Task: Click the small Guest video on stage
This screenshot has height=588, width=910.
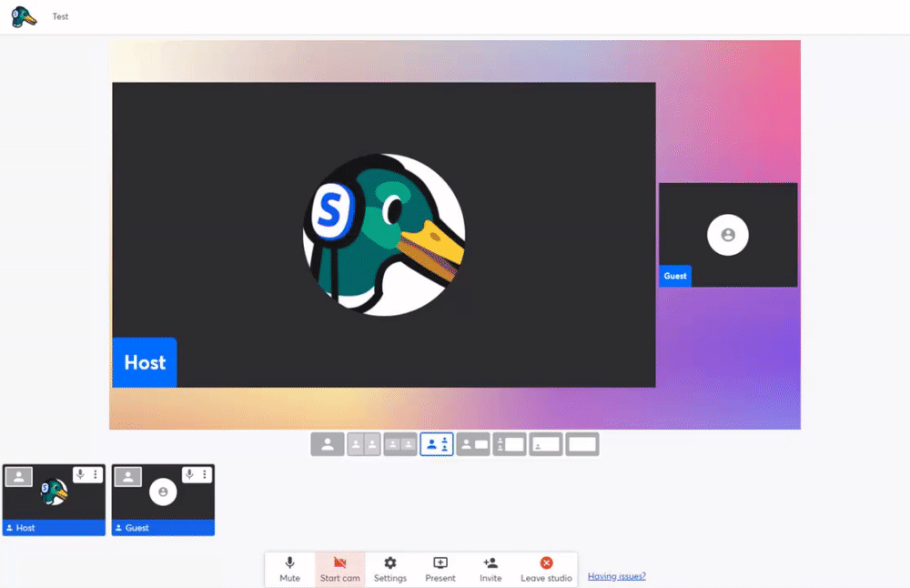Action: coord(728,235)
